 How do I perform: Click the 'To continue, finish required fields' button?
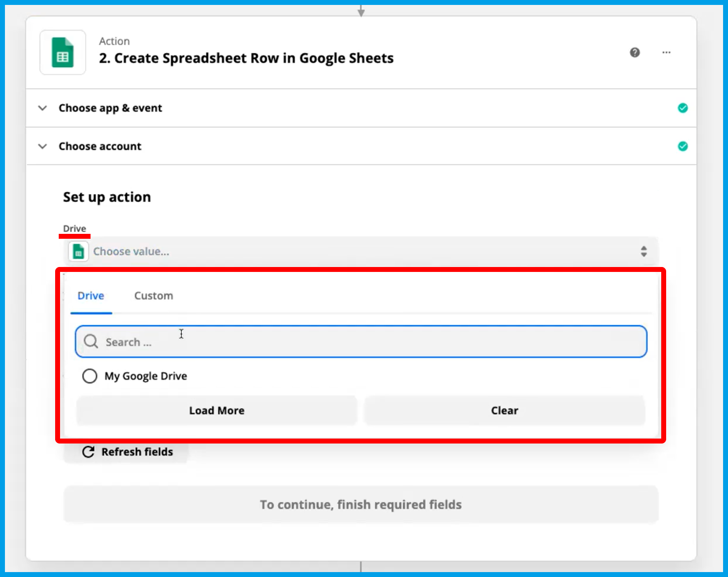[361, 504]
